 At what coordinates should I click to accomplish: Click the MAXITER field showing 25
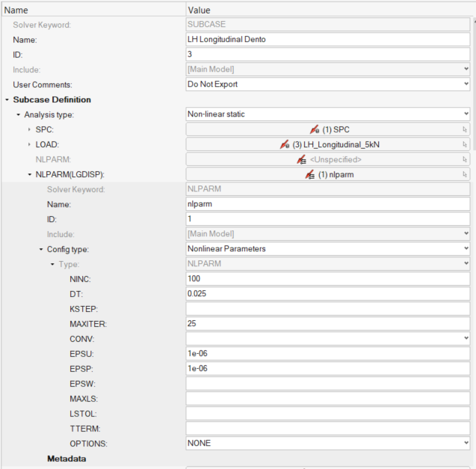(x=328, y=323)
